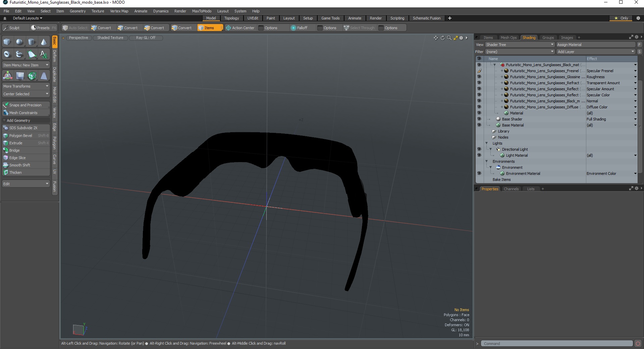Click the green rotate cube tool icon
Screen dimensions: 644x349
coord(32,76)
